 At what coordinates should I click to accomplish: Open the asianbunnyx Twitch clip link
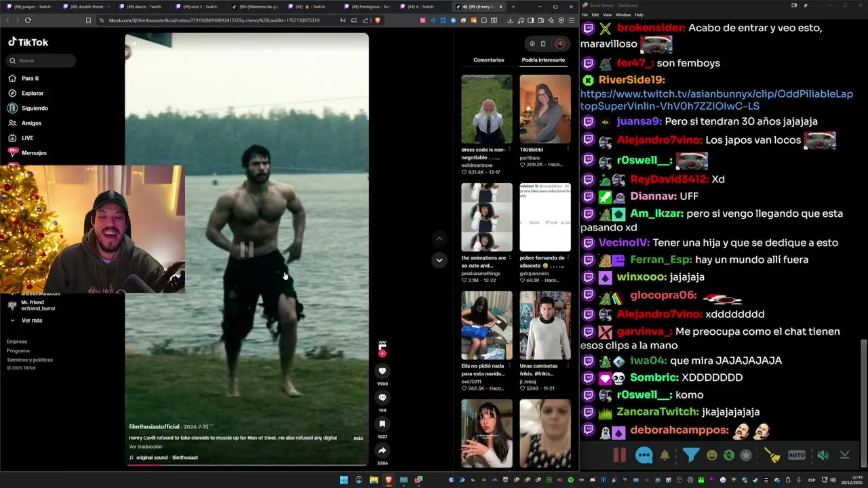[x=716, y=100]
